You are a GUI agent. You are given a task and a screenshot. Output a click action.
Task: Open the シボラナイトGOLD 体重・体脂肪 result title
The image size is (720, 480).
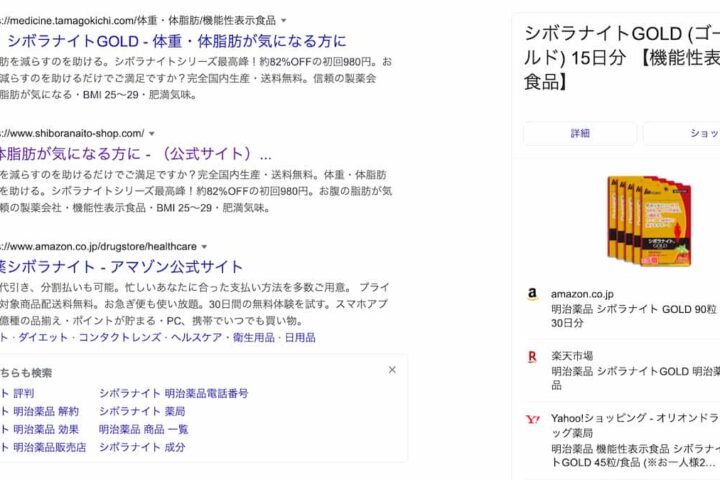(x=176, y=41)
